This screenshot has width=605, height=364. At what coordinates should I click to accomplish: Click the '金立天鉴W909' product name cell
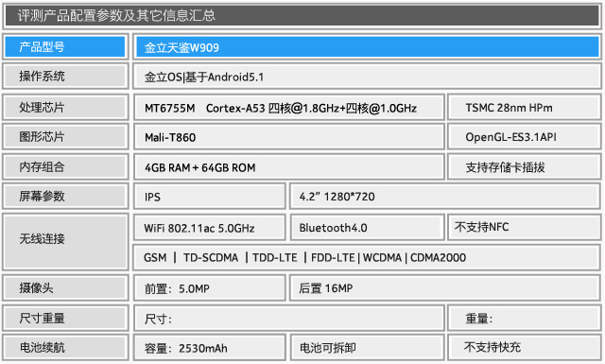click(367, 47)
